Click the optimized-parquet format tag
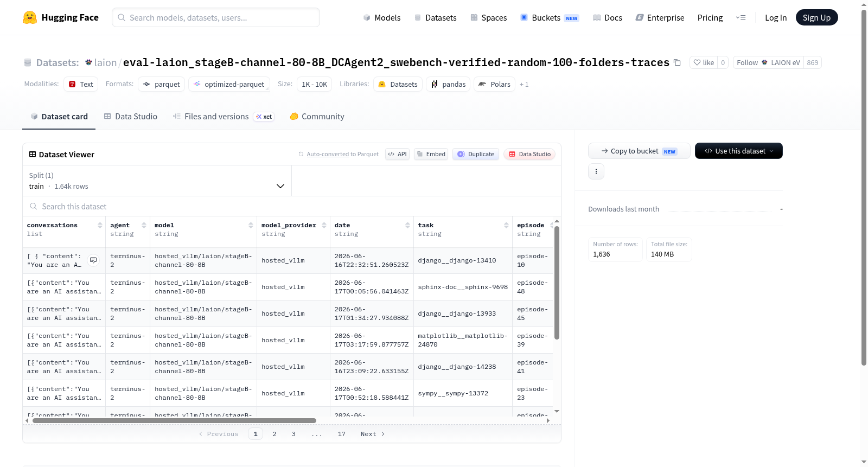The height and width of the screenshot is (467, 868). click(229, 84)
